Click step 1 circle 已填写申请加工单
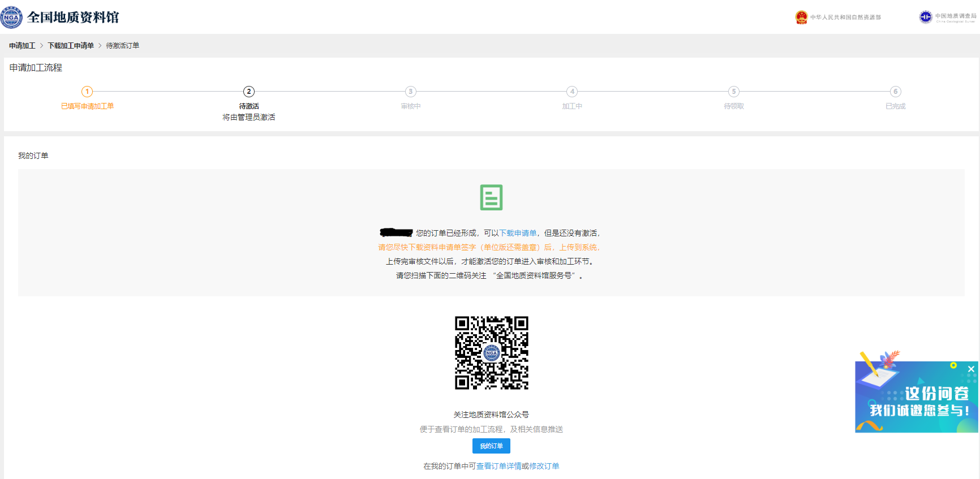The height and width of the screenshot is (479, 980). [87, 92]
